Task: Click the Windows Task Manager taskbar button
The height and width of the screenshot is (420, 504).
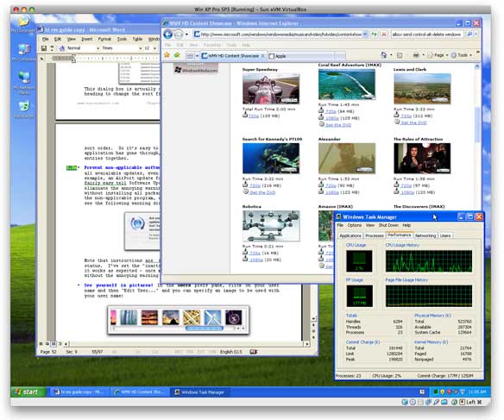Action: click(x=199, y=392)
